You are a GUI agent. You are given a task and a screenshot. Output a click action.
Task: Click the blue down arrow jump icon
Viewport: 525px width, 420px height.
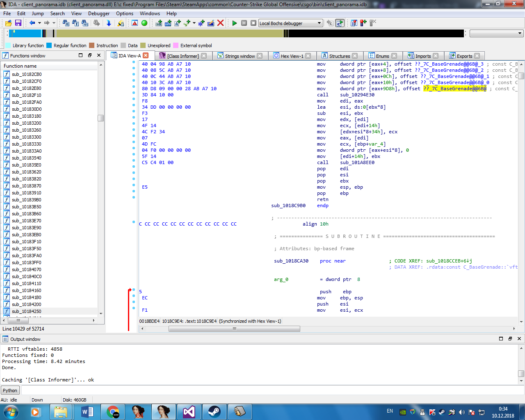[109, 23]
